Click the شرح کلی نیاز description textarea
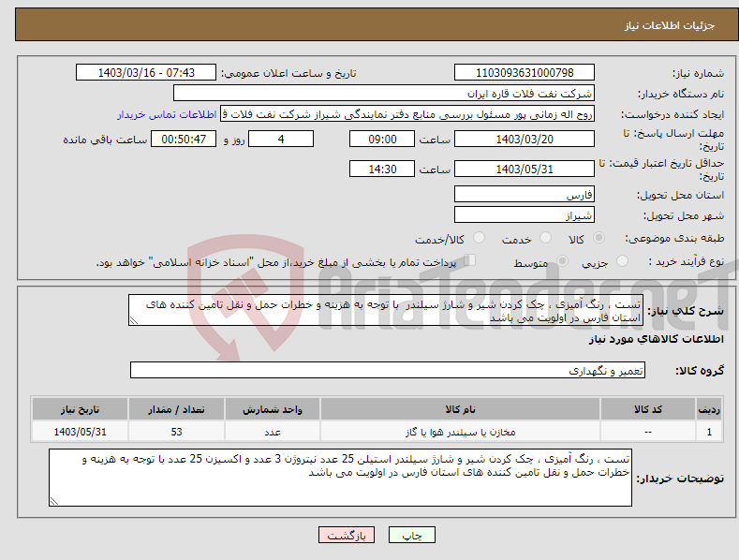Screen dimensions: 739x560 [386, 310]
